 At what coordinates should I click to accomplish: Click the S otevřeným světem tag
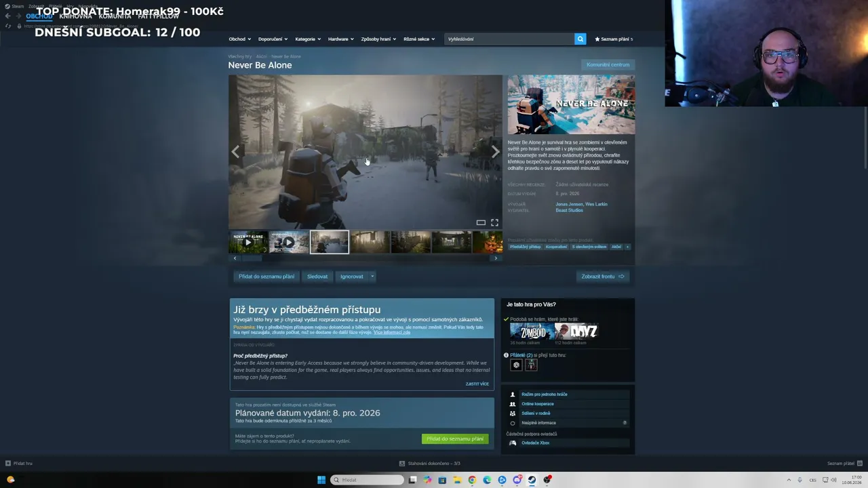tap(589, 247)
